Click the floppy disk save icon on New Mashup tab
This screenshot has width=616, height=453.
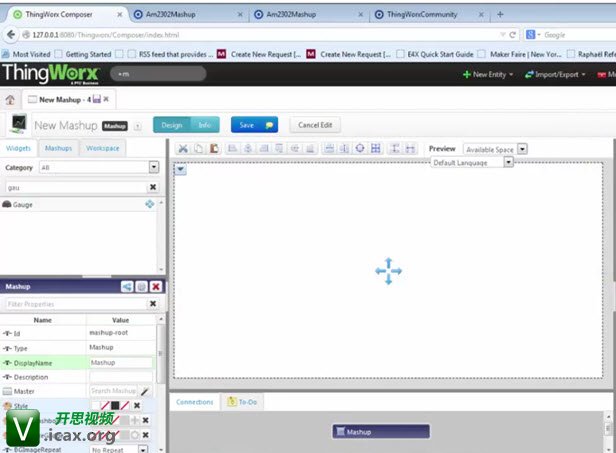click(x=97, y=99)
